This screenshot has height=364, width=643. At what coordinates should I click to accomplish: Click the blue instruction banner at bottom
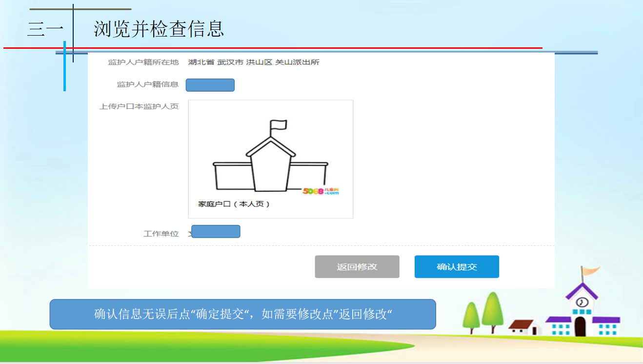point(242,314)
